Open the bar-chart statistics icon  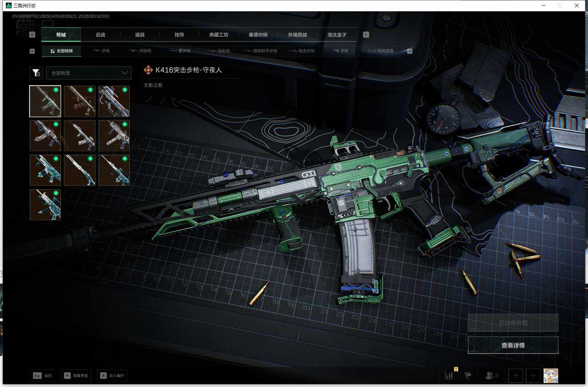(449, 375)
